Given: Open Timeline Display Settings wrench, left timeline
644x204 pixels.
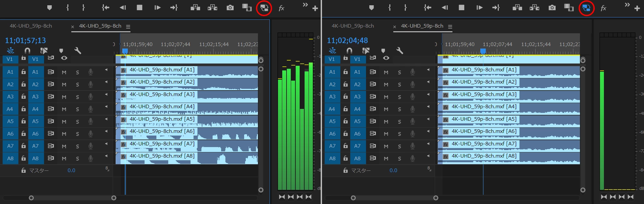Looking at the screenshot, I should click(78, 51).
